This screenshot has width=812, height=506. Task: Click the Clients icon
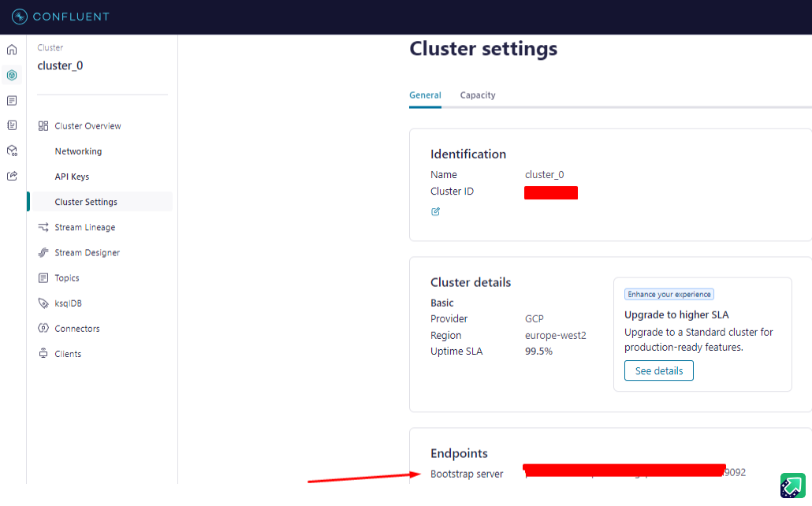43,354
